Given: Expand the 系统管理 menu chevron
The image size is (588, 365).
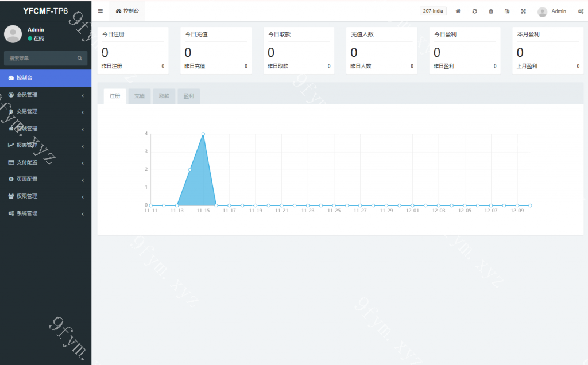Looking at the screenshot, I should pos(83,214).
